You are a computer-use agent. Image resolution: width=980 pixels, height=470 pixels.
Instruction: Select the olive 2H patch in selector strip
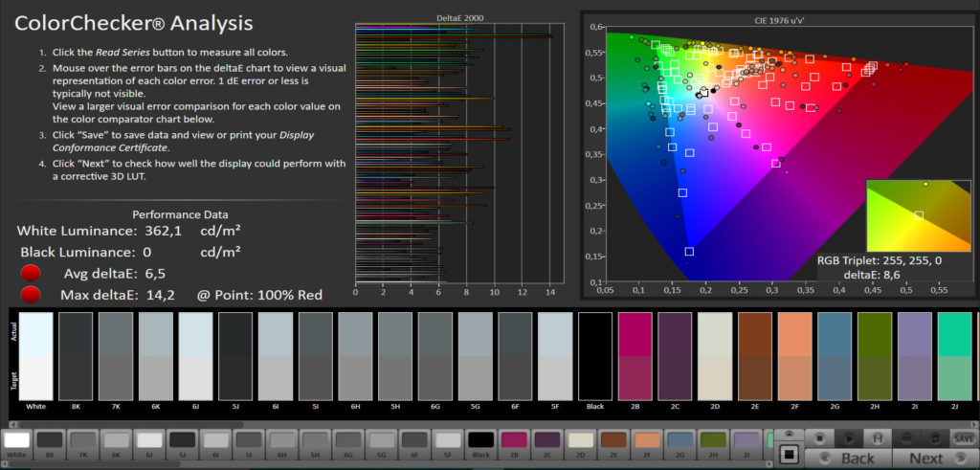713,443
